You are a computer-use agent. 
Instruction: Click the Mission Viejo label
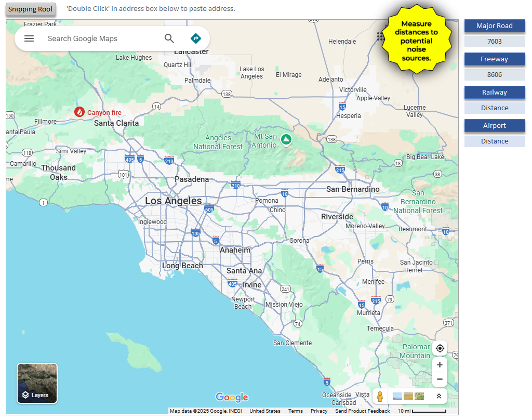coord(284,305)
